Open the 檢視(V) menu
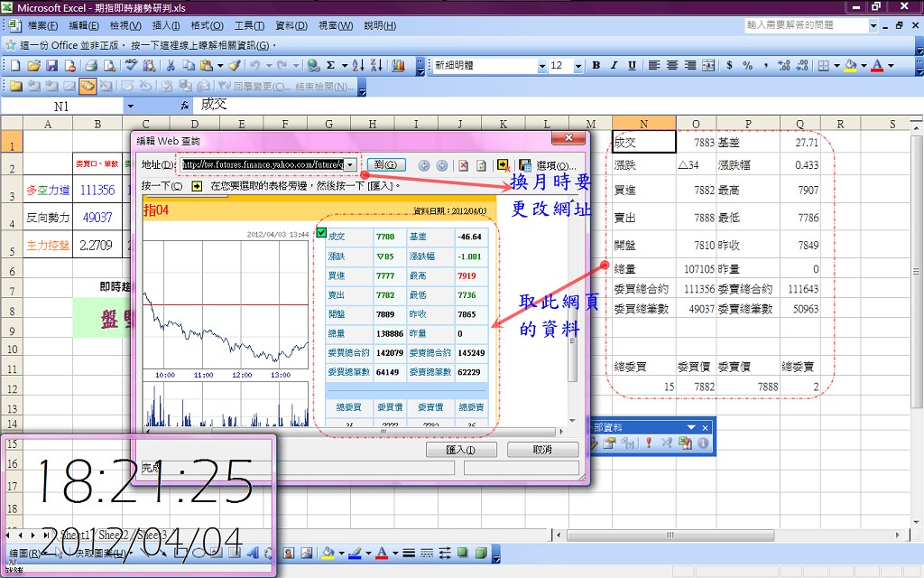Image resolution: width=924 pixels, height=578 pixels. click(x=125, y=26)
